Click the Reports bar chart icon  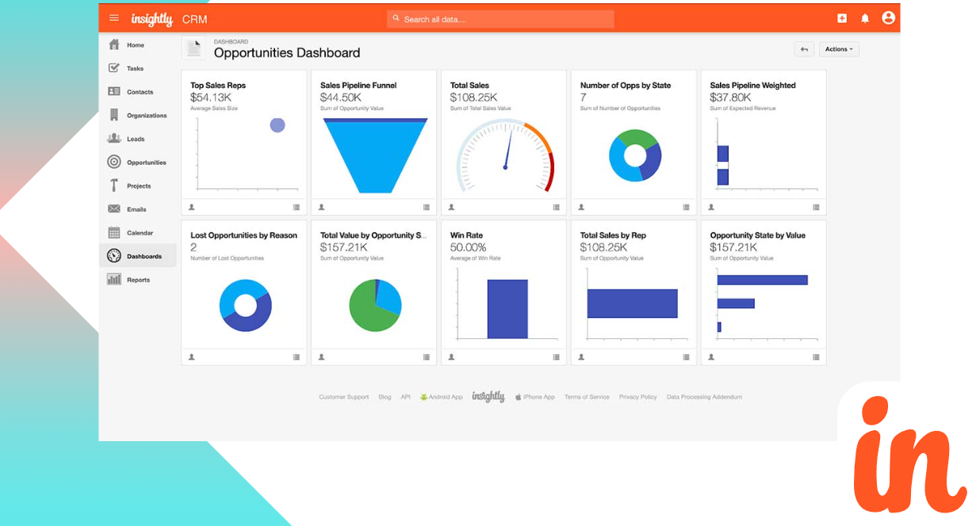(114, 279)
